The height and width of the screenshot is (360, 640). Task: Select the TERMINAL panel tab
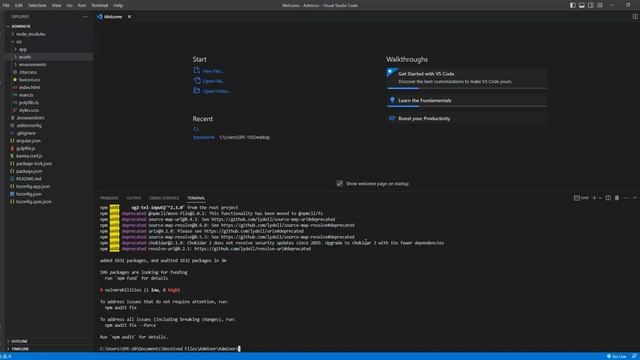[196, 198]
